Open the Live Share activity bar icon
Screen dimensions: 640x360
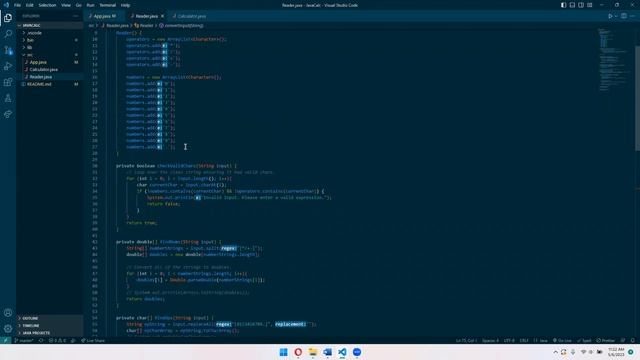[8, 114]
